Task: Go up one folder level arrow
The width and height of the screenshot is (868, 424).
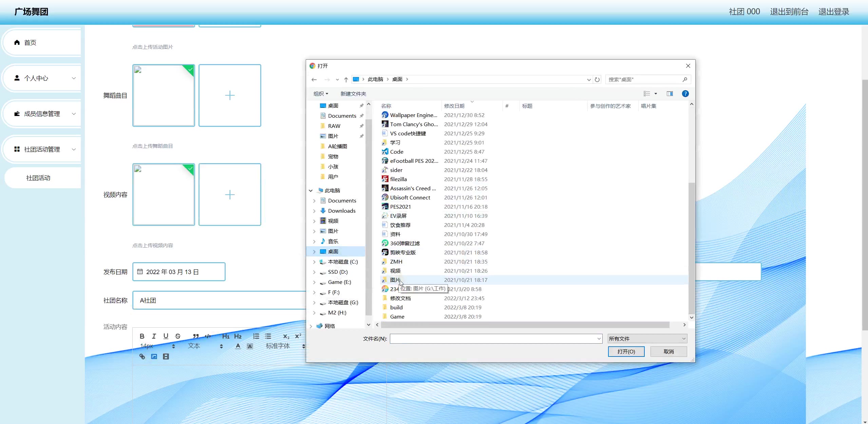Action: pyautogui.click(x=346, y=79)
